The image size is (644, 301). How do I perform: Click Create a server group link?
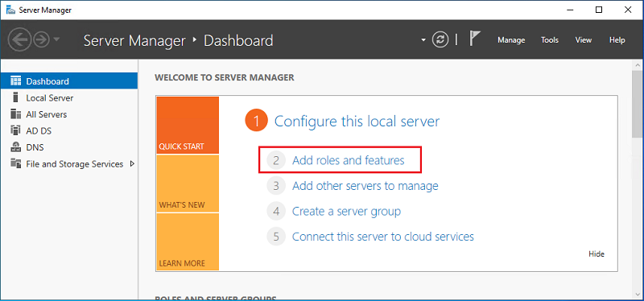[346, 212]
